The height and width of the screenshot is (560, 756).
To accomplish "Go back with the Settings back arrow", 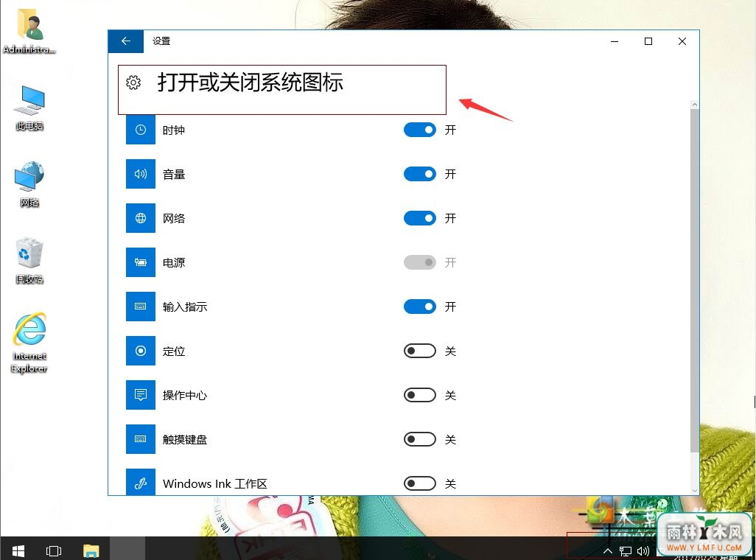I will click(126, 41).
